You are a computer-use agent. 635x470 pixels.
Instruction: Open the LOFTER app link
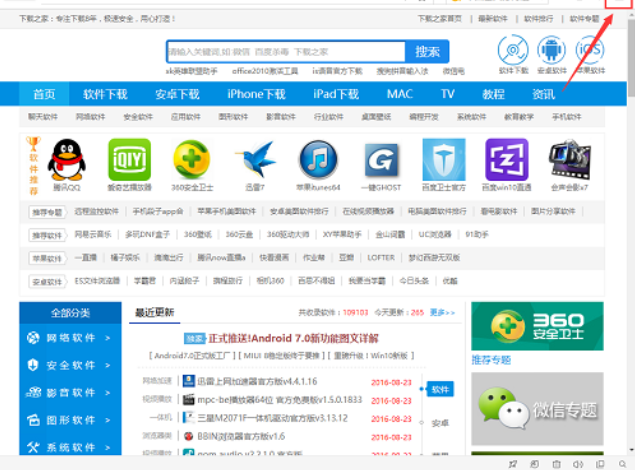[x=381, y=257]
